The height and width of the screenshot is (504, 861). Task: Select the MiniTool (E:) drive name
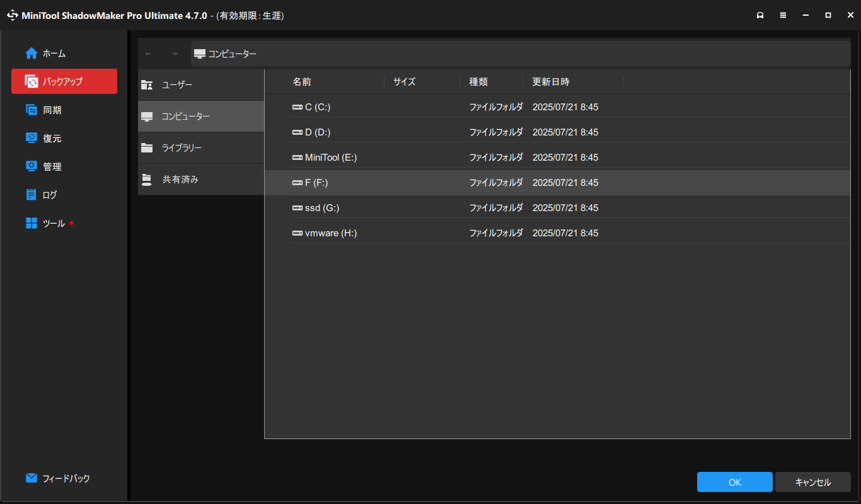pyautogui.click(x=331, y=157)
